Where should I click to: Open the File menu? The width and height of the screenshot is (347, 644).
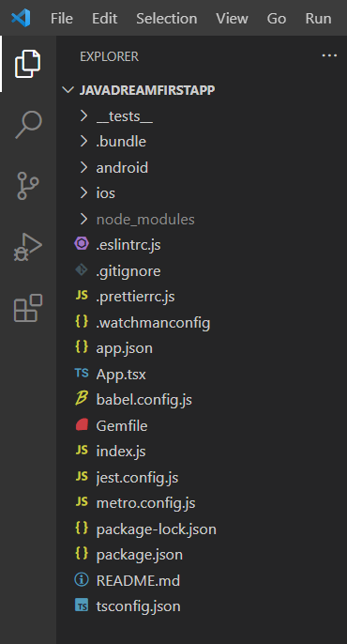[x=62, y=18]
